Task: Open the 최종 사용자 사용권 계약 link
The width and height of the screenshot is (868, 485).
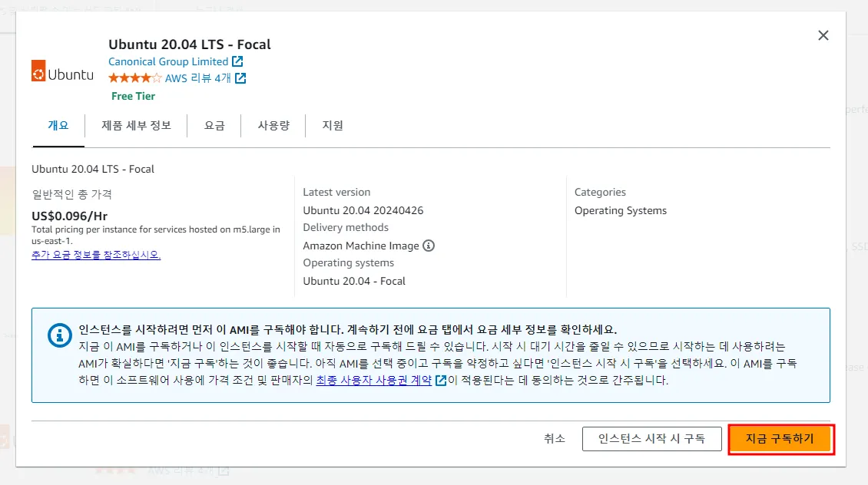Action: point(373,381)
